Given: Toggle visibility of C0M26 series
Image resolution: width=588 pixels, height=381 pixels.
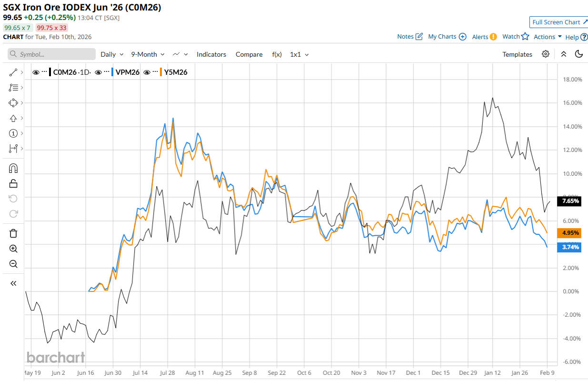Looking at the screenshot, I should point(36,72).
